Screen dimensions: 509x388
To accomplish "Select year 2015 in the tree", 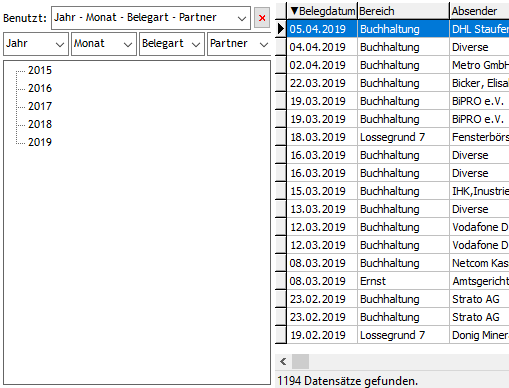I will pos(40,70).
